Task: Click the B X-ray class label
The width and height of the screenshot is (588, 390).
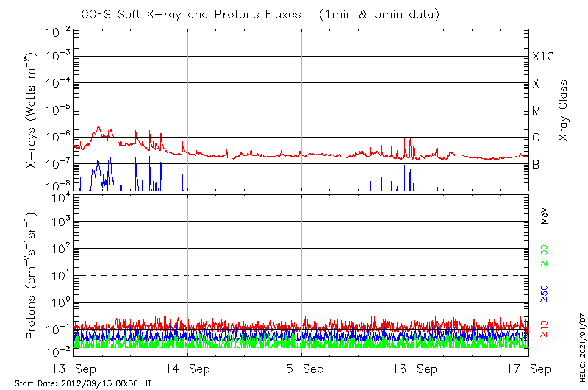Action: pos(536,164)
